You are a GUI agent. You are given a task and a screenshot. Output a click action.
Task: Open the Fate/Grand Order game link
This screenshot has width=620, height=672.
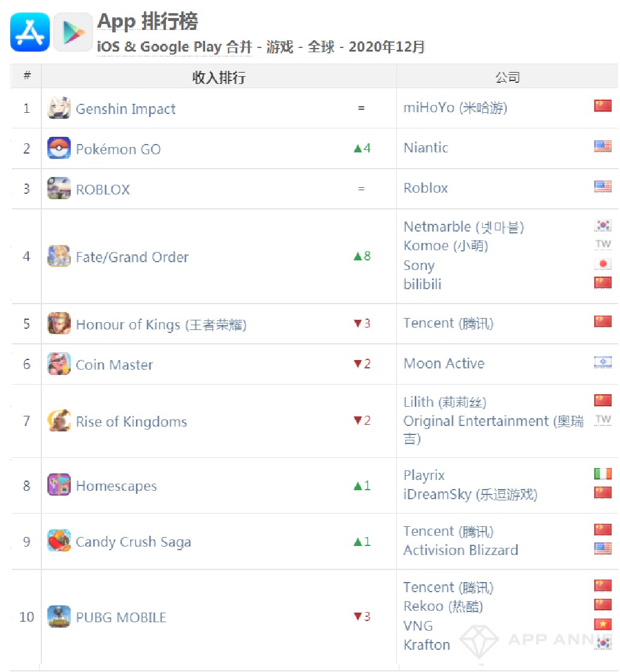(133, 257)
